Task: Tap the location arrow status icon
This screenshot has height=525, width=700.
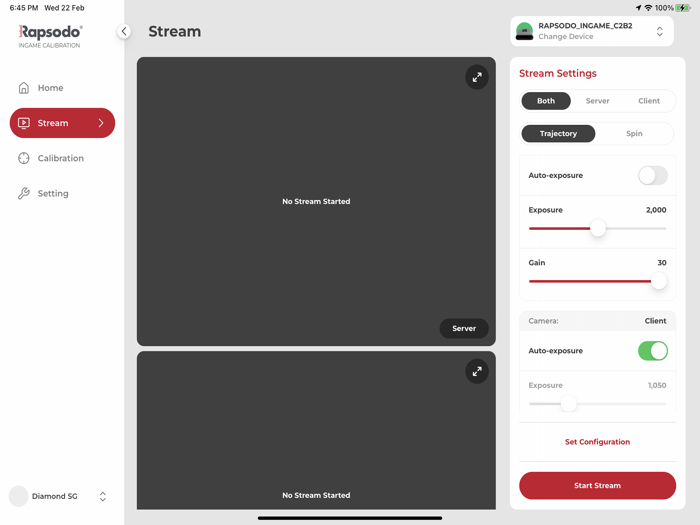Action: click(638, 8)
